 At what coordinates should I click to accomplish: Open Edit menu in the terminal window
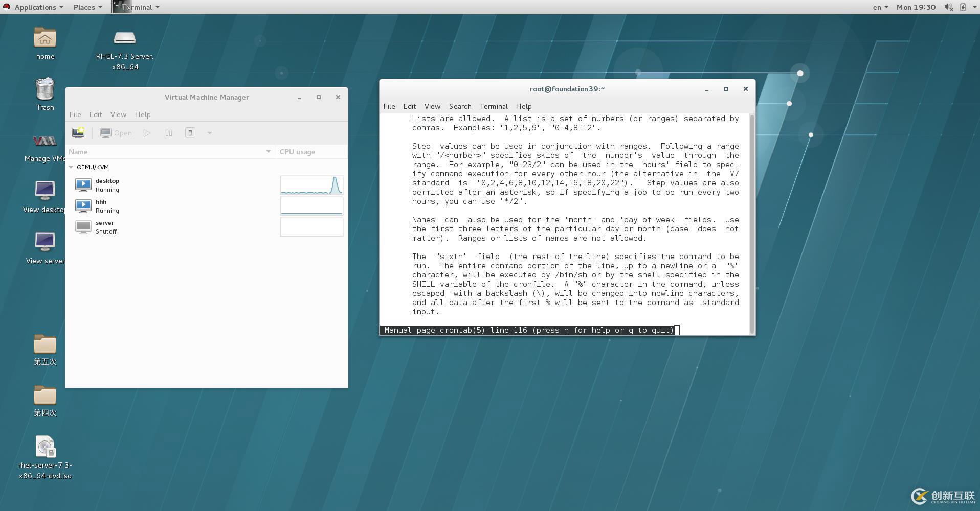(x=410, y=106)
